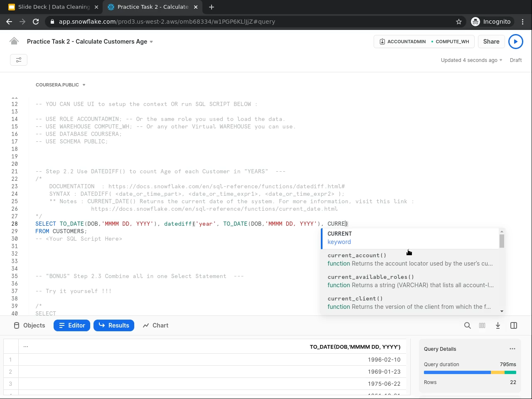Download query results
Image resolution: width=532 pixels, height=399 pixels.
(x=498, y=325)
